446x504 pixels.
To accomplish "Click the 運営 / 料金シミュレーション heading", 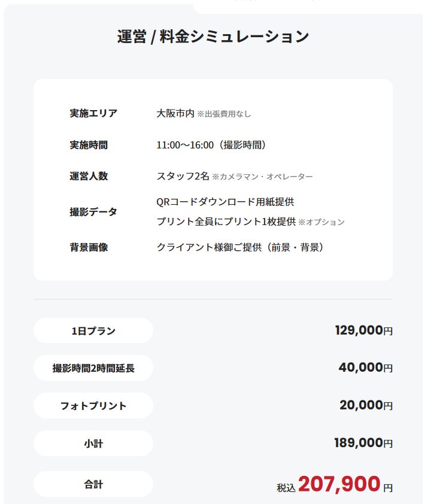I will coord(213,37).
